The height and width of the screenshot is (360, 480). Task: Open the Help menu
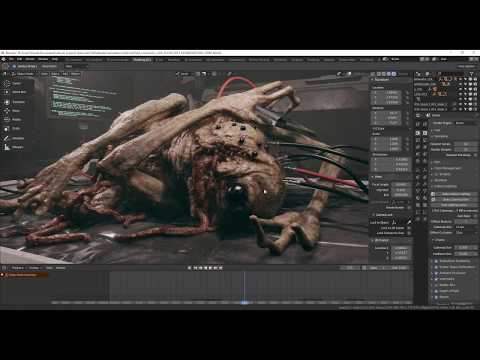pos(55,59)
